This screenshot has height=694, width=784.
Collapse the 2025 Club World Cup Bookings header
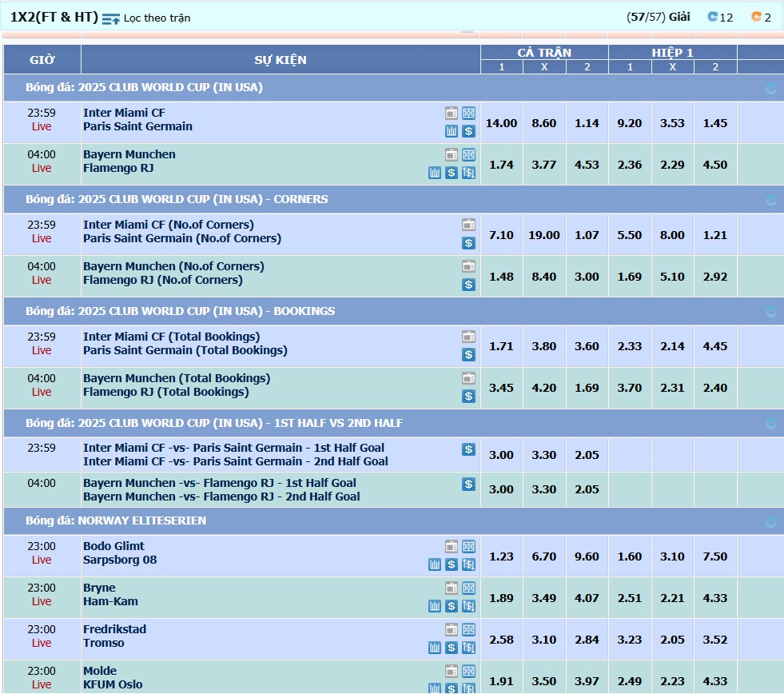[x=180, y=311]
